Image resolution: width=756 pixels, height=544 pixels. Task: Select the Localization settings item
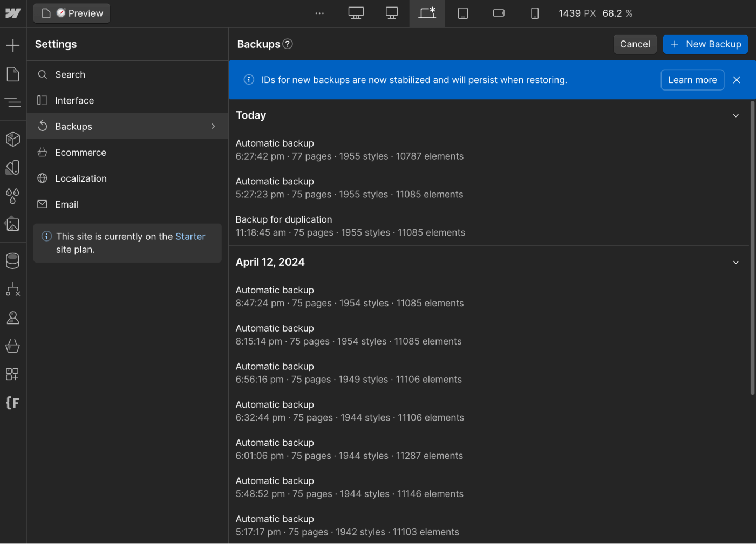81,178
